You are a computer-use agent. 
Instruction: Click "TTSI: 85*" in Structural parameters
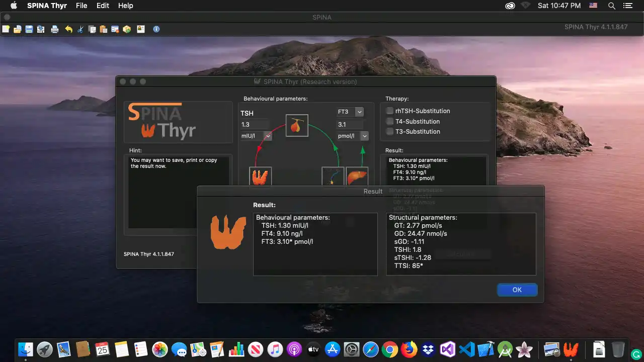click(409, 265)
